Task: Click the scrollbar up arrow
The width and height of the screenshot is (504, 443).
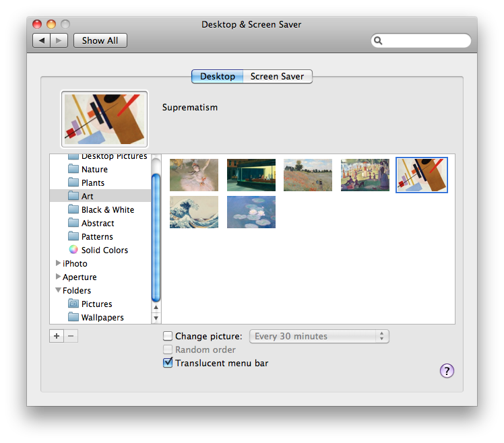Action: point(156,308)
